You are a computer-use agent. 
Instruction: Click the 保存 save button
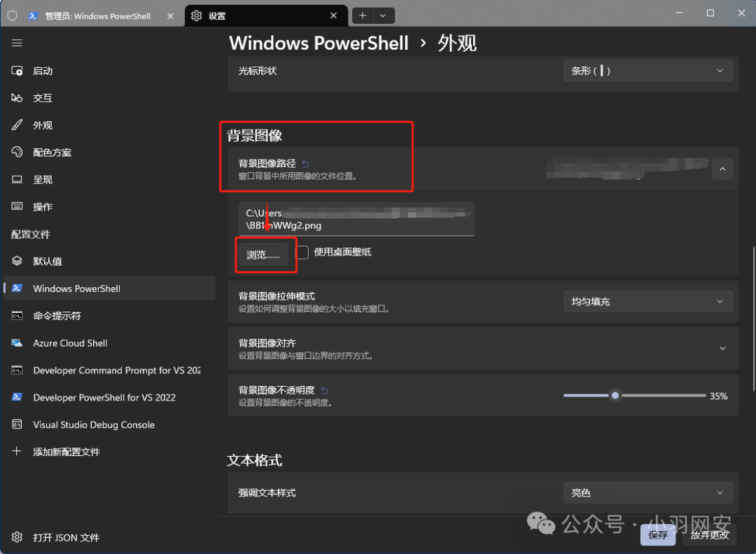[657, 534]
